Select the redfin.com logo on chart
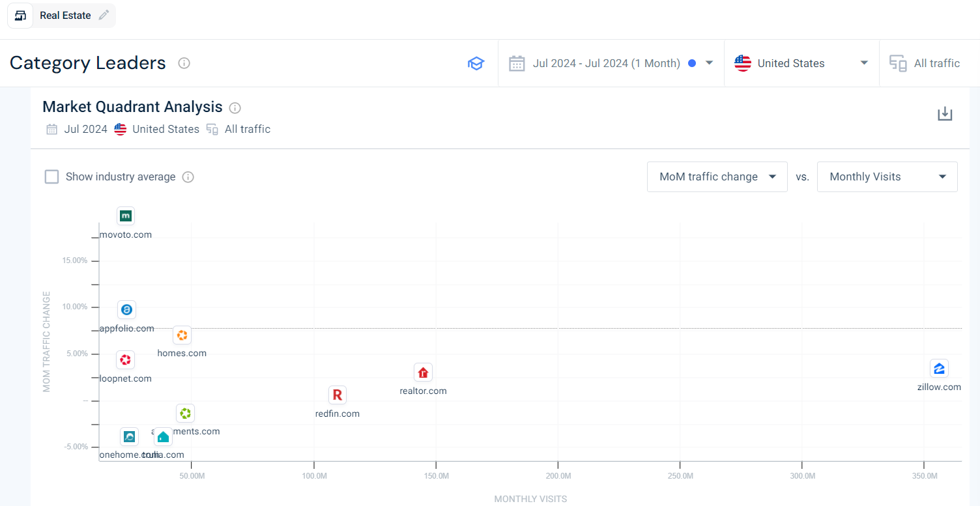This screenshot has height=506, width=980. click(337, 395)
